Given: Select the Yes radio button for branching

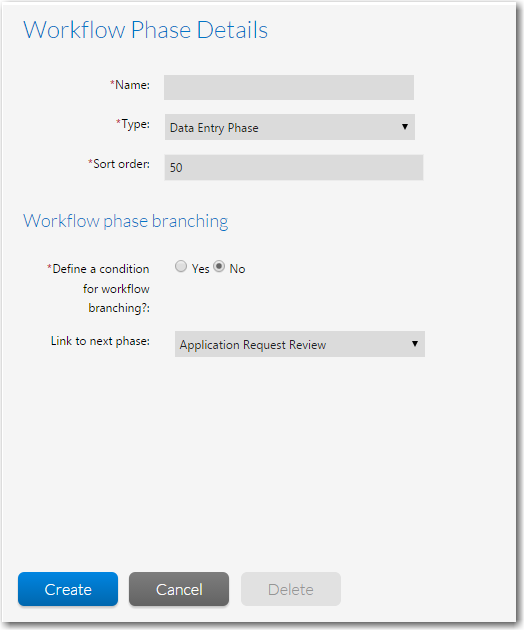Looking at the screenshot, I should click(181, 266).
